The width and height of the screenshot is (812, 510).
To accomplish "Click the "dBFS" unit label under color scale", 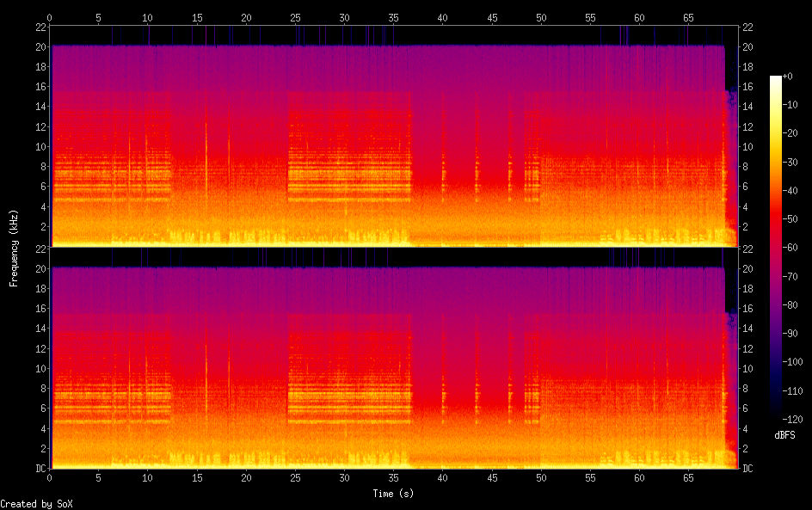I will (784, 435).
